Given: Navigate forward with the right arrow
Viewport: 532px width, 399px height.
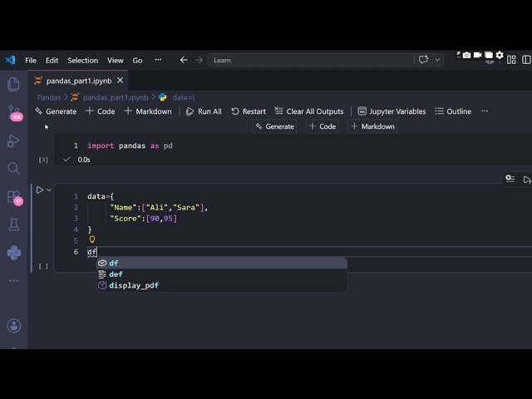Looking at the screenshot, I should (199, 60).
